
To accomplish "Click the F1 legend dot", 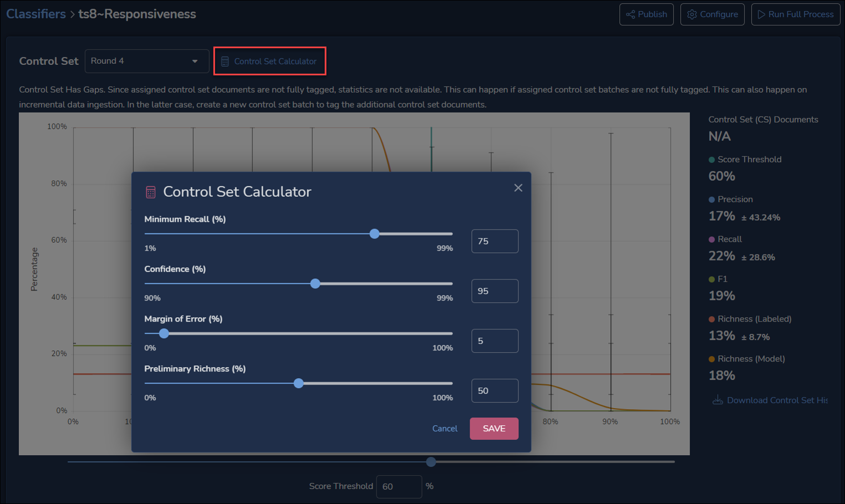I will coord(712,279).
